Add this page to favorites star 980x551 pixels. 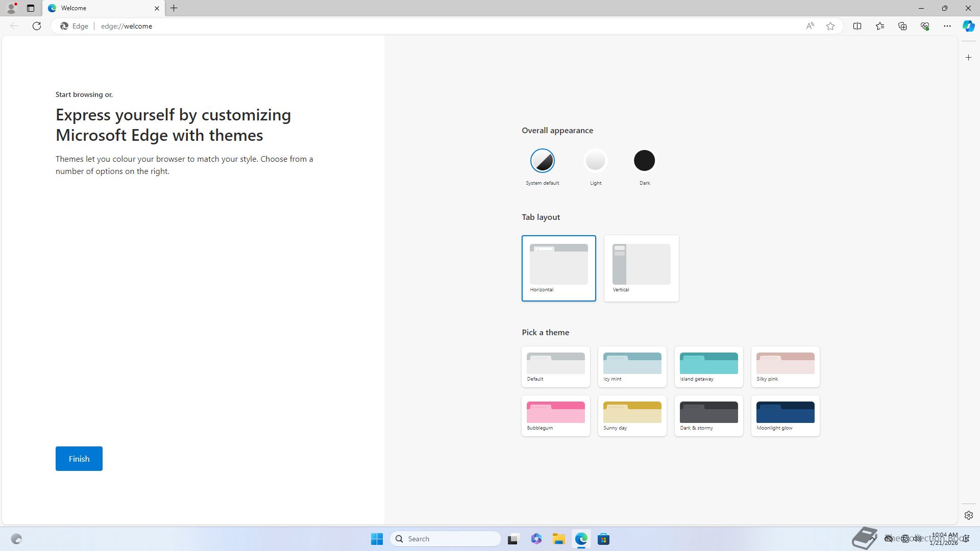point(830,26)
